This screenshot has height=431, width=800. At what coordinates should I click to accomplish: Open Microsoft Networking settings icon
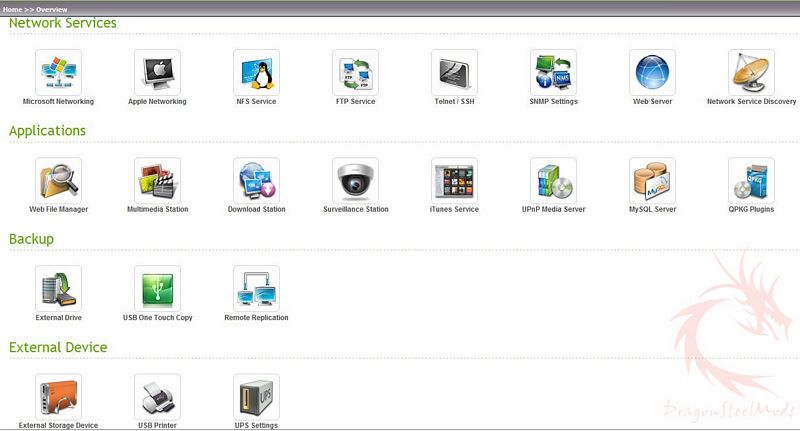coord(58,72)
